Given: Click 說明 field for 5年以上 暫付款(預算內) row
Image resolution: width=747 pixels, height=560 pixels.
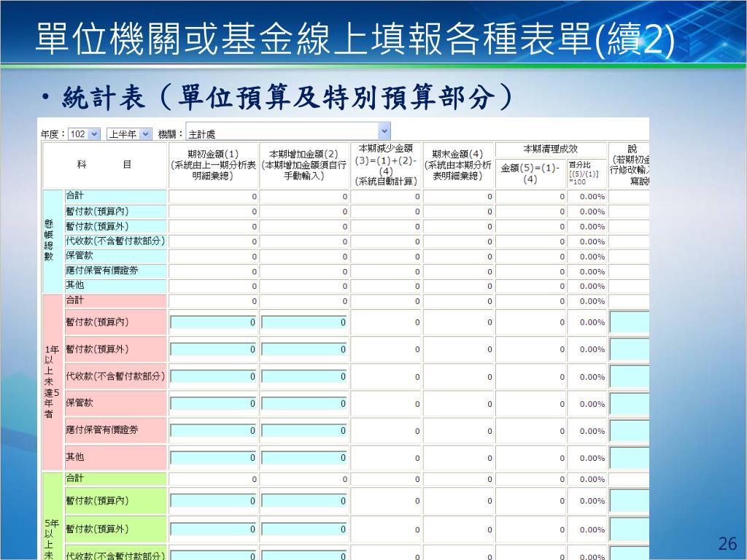Looking at the screenshot, I should click(630, 501).
